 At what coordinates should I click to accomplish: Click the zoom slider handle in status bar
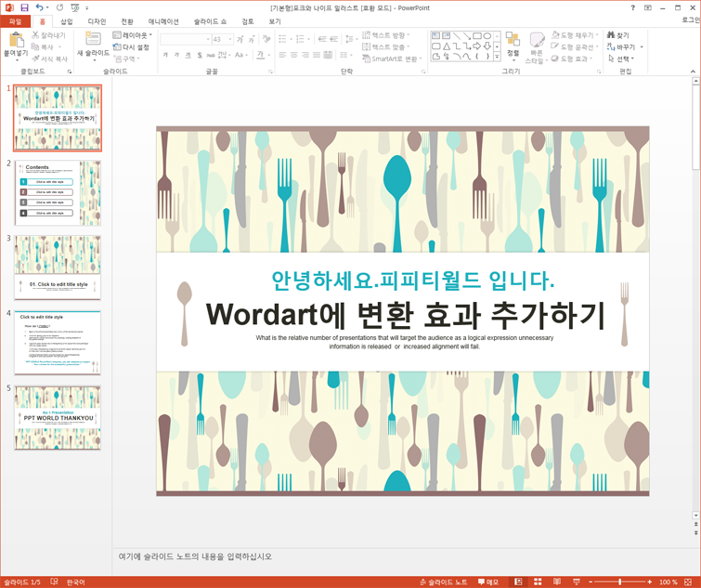pyautogui.click(x=619, y=581)
